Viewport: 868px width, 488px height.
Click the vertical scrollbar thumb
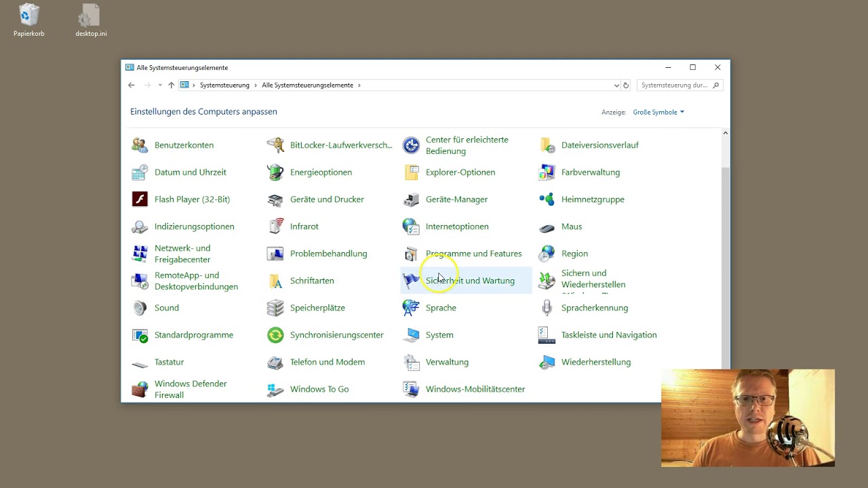725,268
